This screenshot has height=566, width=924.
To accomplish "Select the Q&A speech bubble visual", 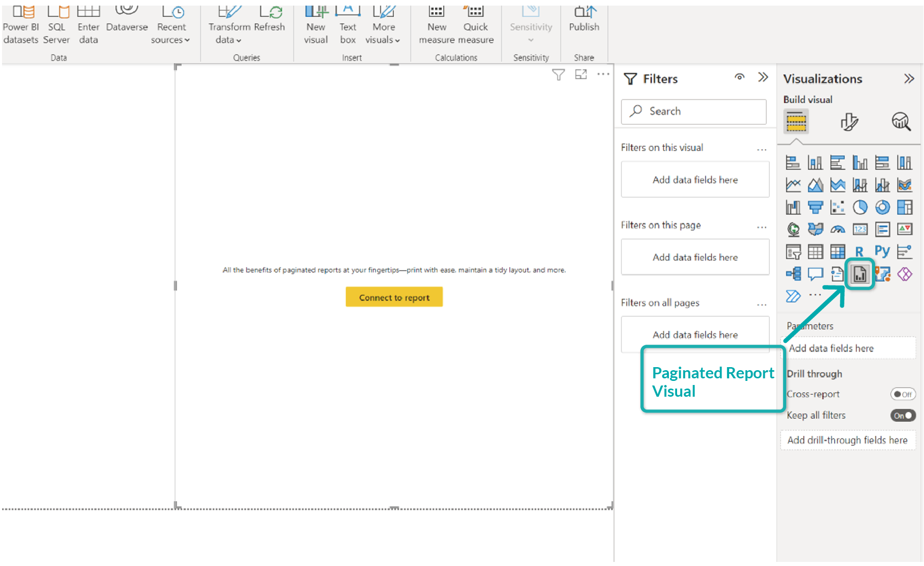I will coord(815,274).
